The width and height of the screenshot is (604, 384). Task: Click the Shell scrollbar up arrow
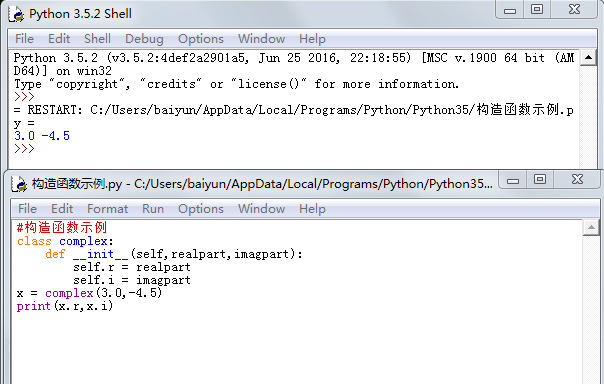(x=588, y=58)
